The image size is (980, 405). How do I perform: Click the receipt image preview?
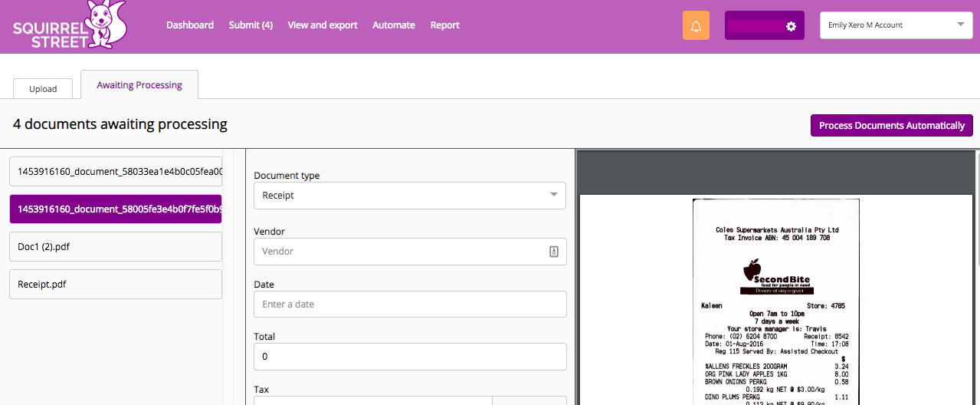coord(776,301)
